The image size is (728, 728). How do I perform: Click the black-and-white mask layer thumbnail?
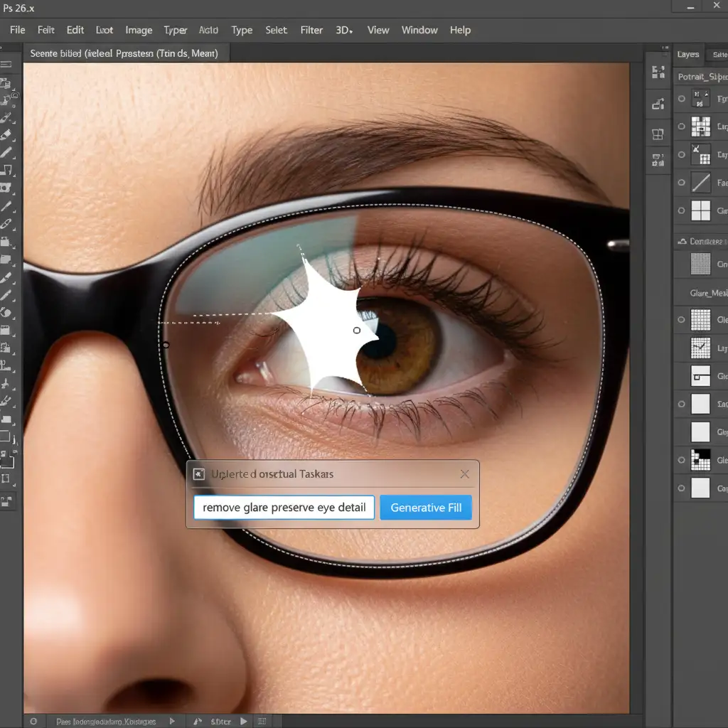point(701,460)
